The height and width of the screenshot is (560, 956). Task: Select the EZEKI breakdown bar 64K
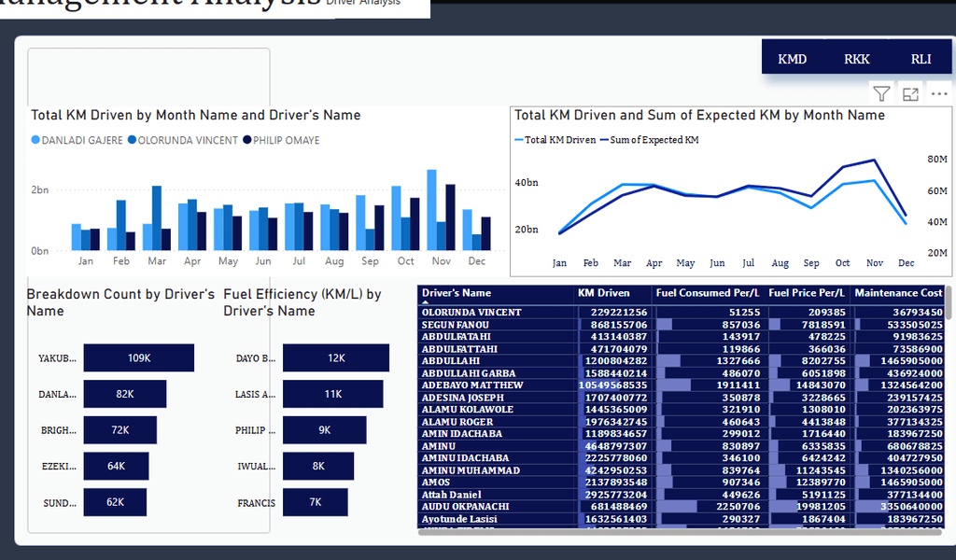tap(117, 466)
